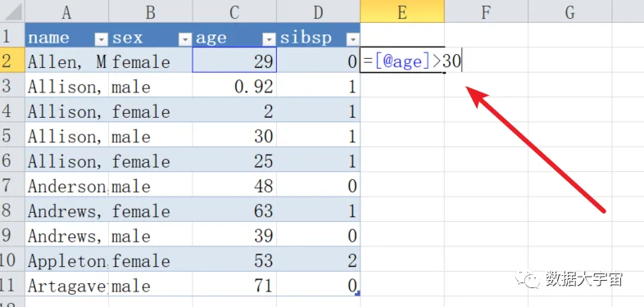The height and width of the screenshot is (307, 644).
Task: Select the sex cell in row 11
Action: point(151,283)
